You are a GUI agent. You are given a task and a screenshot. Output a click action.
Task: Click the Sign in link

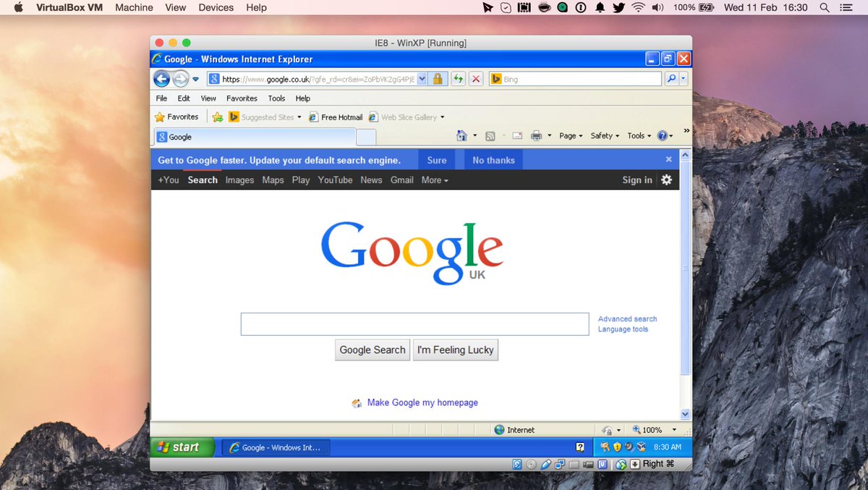[637, 180]
